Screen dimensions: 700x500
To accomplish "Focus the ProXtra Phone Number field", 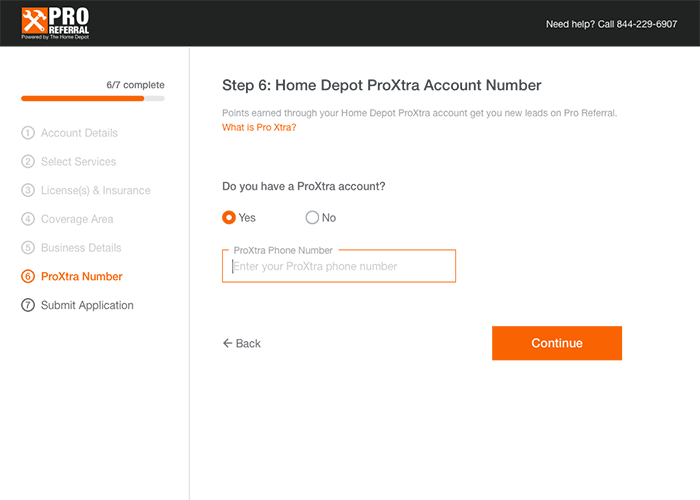I will point(339,266).
